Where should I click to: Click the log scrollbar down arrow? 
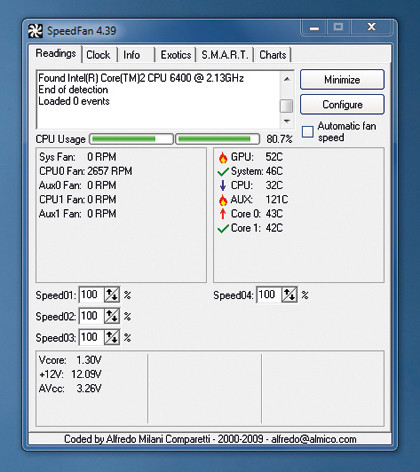point(287,121)
